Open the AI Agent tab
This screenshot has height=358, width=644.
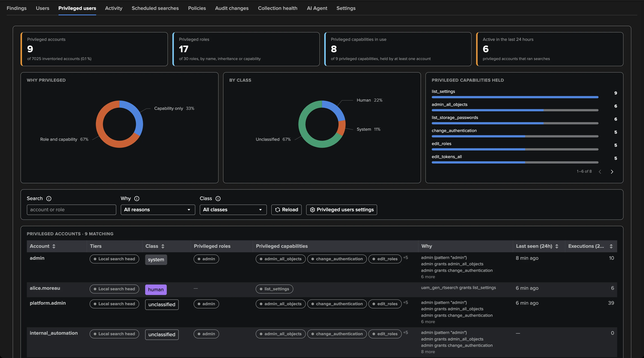tap(317, 8)
